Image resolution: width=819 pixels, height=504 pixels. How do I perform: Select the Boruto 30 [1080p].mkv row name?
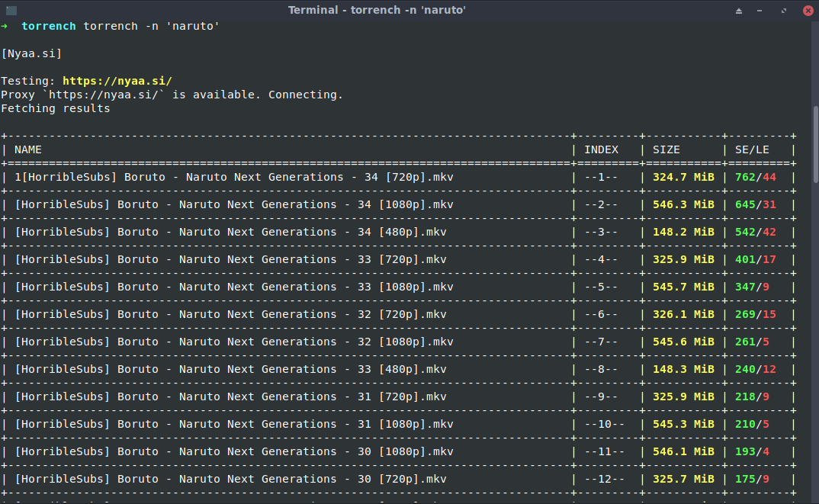pos(234,451)
